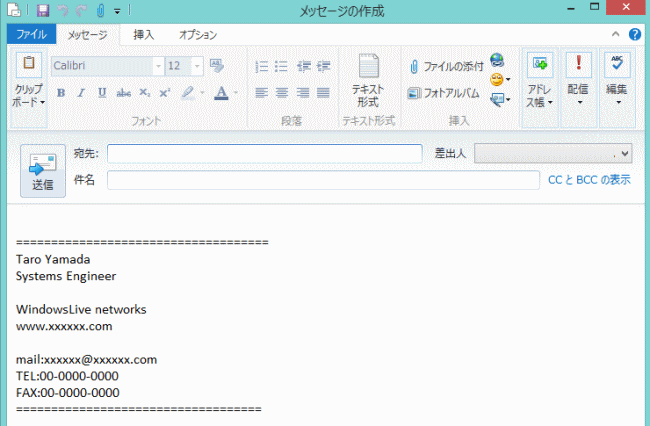Click the 'mail:xxxxxx@xxxxxx.com' line

click(x=86, y=359)
